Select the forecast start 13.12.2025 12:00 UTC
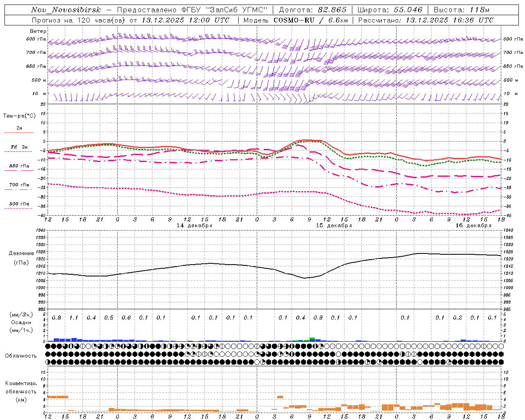 [185, 20]
